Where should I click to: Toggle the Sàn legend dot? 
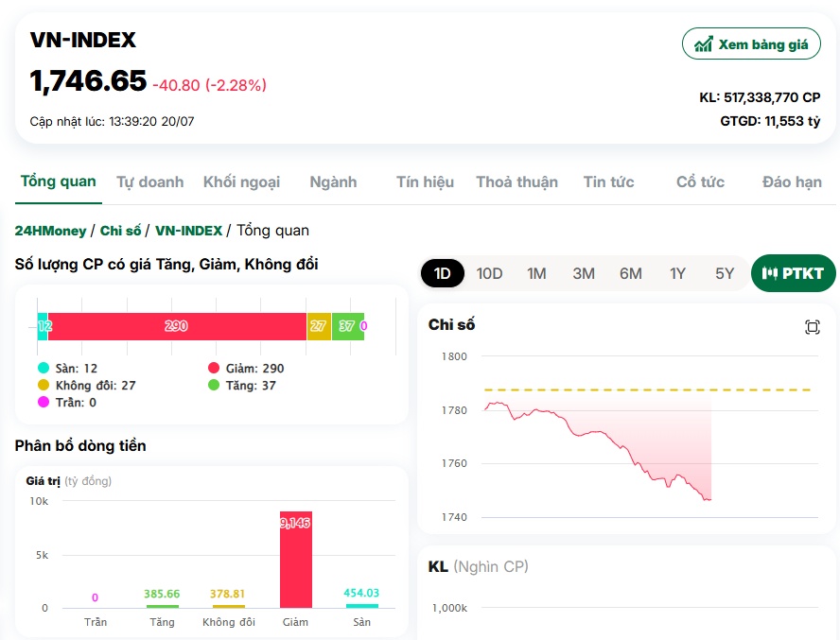[x=44, y=368]
